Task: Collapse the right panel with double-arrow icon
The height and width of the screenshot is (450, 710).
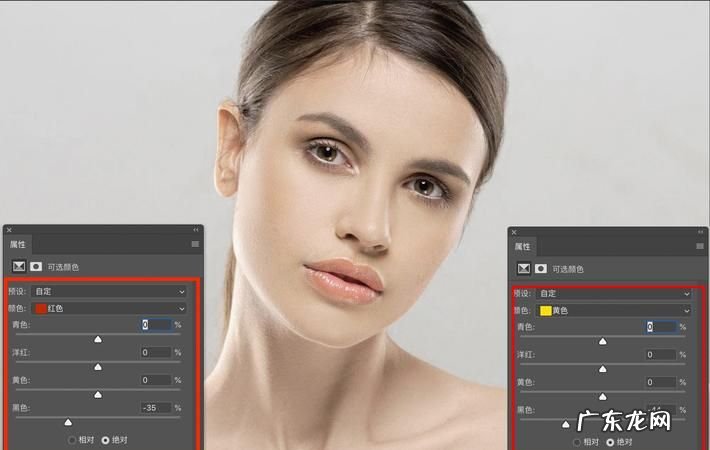Action: [x=700, y=232]
